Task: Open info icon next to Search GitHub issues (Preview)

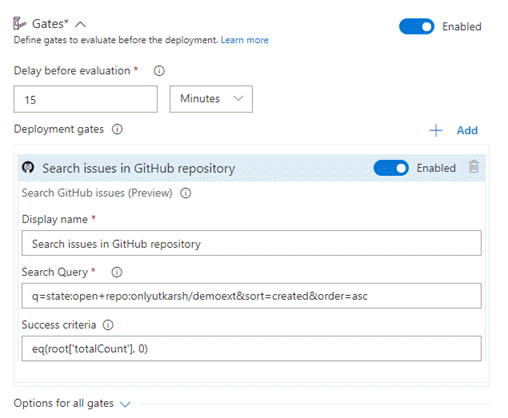Action: pos(186,193)
